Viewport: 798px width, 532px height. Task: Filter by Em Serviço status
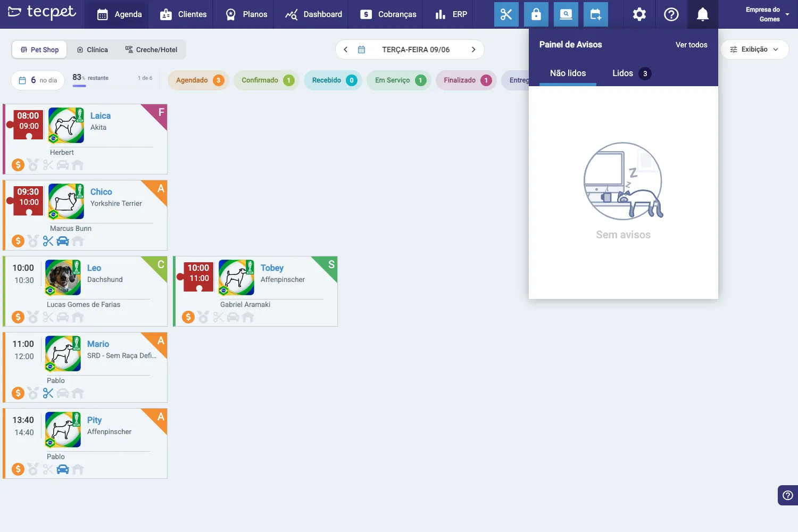tap(399, 80)
